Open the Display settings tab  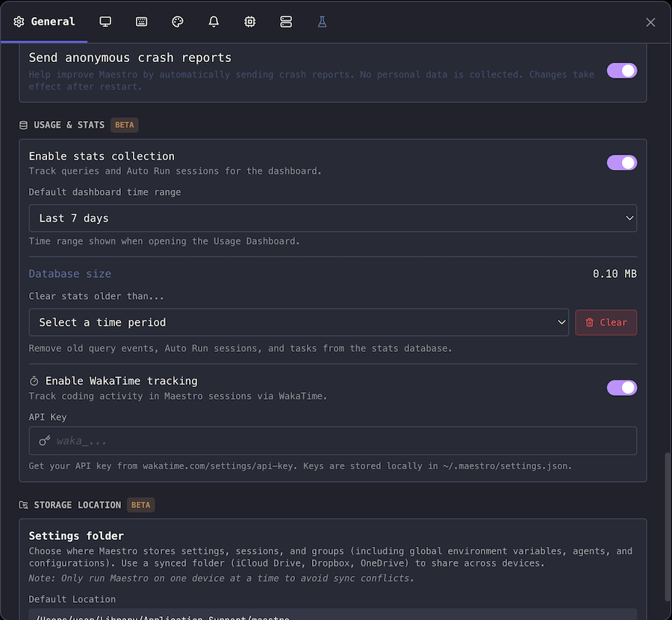105,22
